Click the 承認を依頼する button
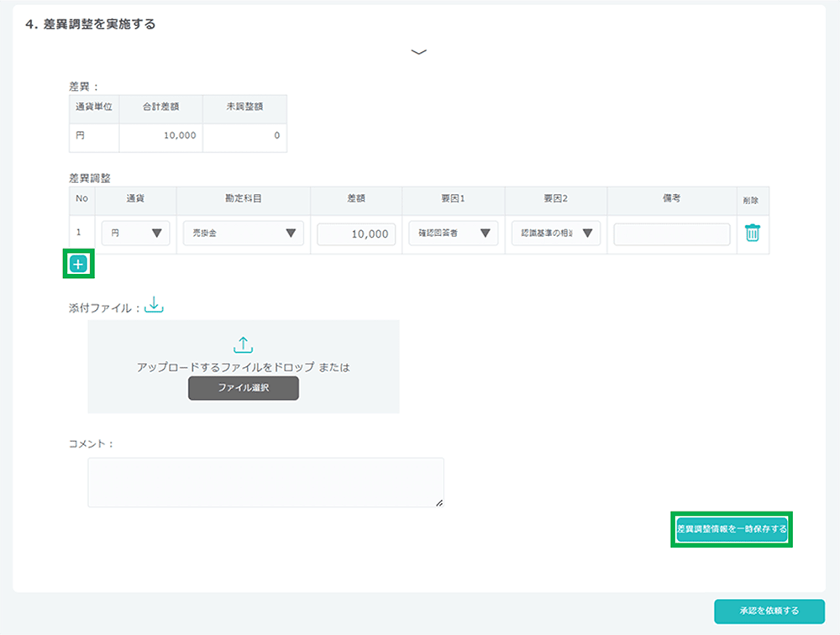The height and width of the screenshot is (635, 840). click(x=769, y=611)
